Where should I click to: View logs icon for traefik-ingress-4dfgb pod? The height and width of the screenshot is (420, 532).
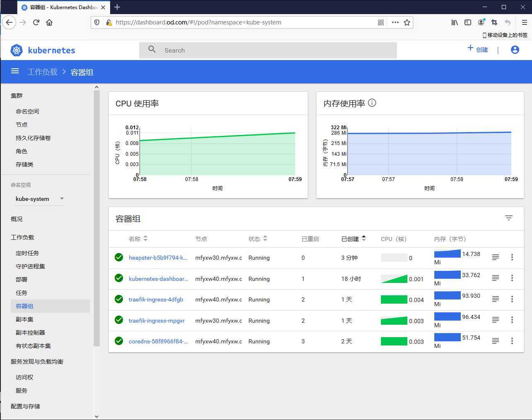(x=495, y=299)
